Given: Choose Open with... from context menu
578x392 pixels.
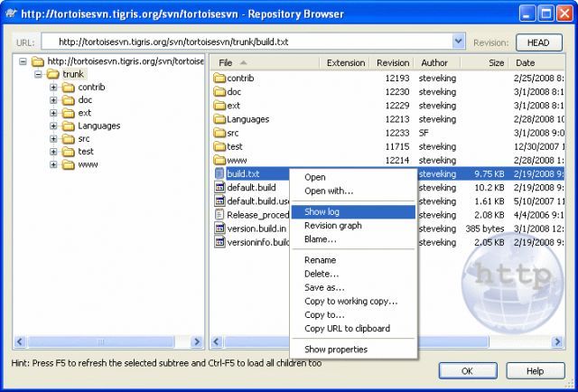Looking at the screenshot, I should (x=353, y=191).
